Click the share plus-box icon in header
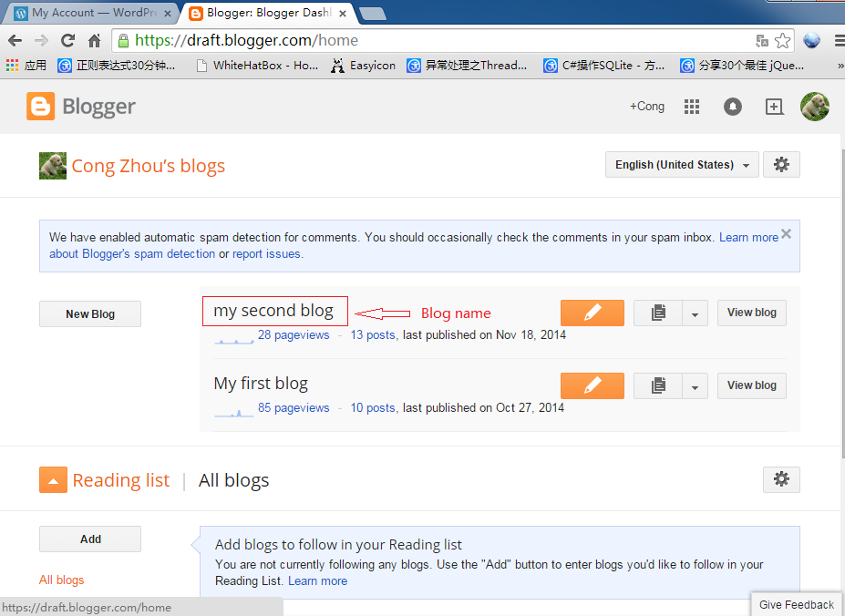The width and height of the screenshot is (845, 616). click(774, 107)
